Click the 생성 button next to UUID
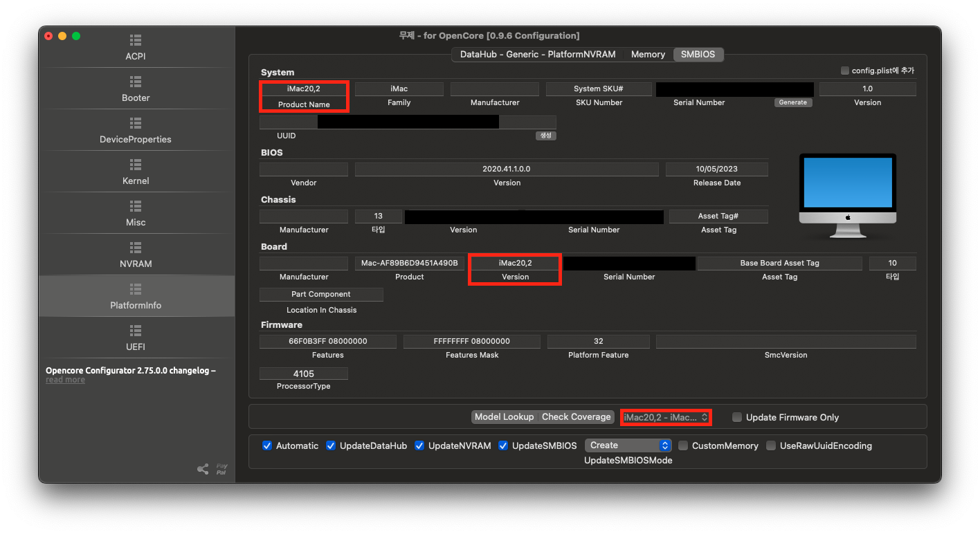The width and height of the screenshot is (980, 534). pyautogui.click(x=545, y=136)
